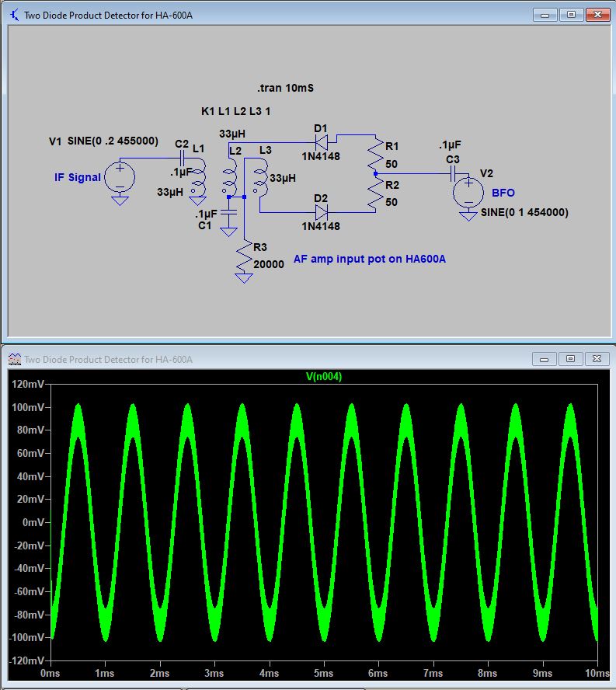Click the V1 voltage source symbol

[119, 176]
